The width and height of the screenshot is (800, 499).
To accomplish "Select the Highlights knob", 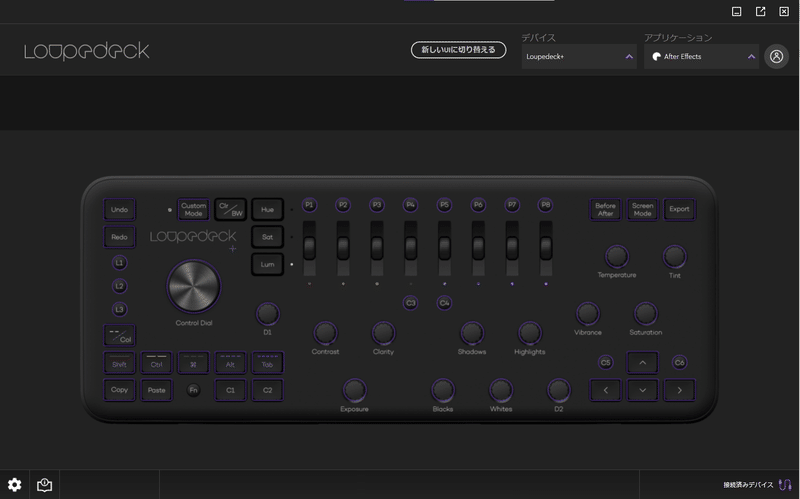I will [530, 333].
